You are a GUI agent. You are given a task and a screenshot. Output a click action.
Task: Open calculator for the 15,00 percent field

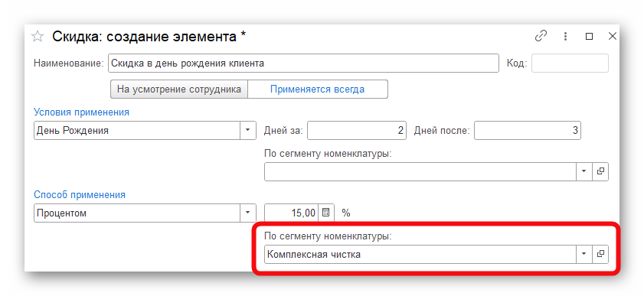tap(325, 213)
